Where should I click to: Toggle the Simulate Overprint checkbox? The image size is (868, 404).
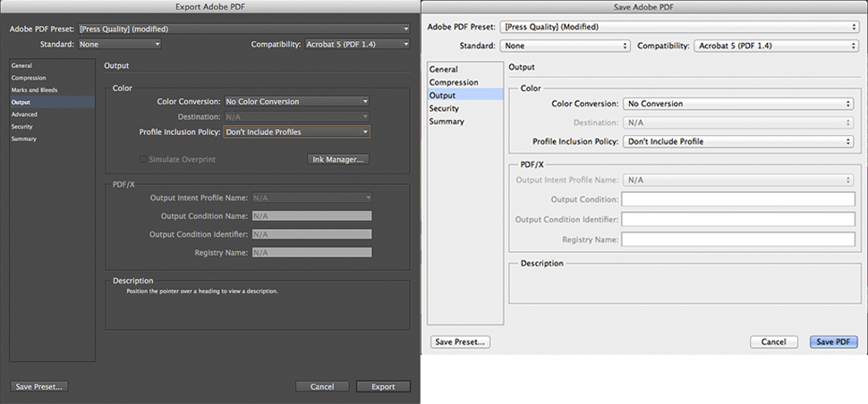pos(143,159)
